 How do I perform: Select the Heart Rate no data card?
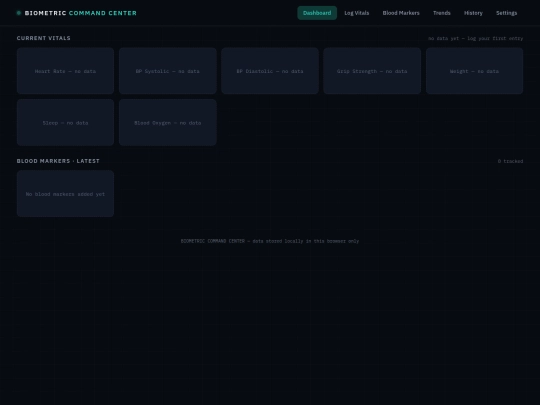[65, 71]
